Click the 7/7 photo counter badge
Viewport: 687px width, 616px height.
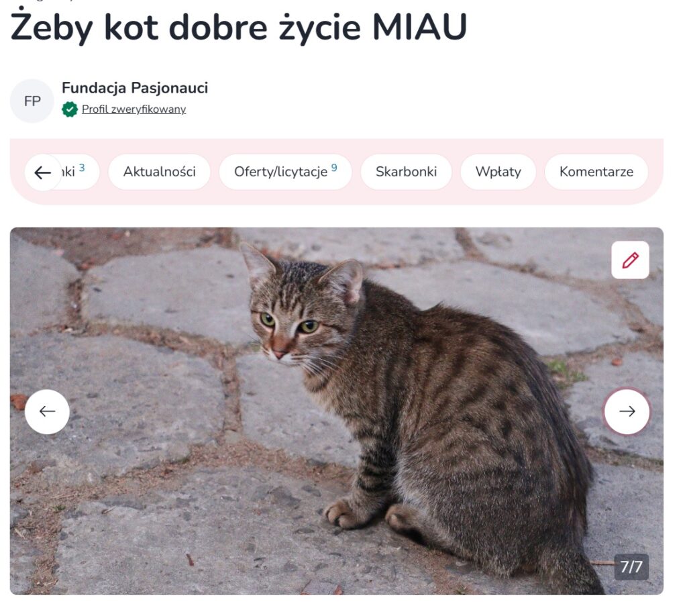click(x=631, y=567)
